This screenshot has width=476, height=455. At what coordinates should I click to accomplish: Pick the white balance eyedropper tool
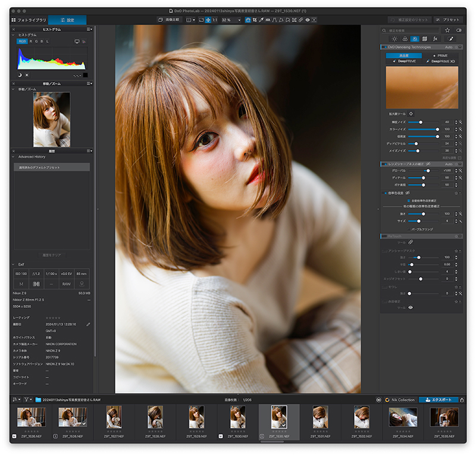coord(261,20)
